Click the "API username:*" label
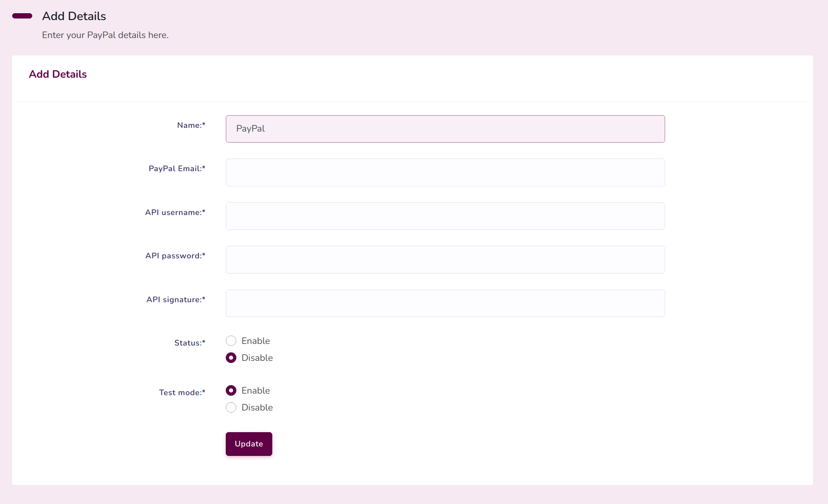 pos(175,212)
